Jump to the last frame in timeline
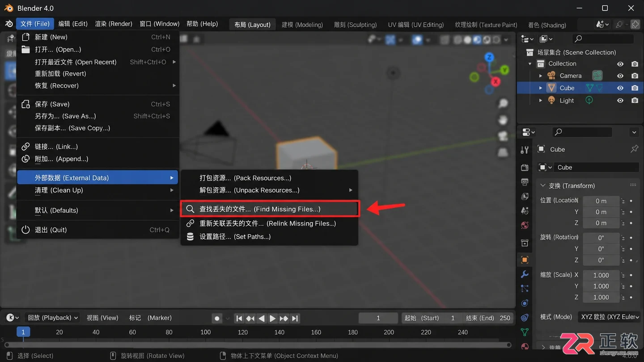Image resolution: width=644 pixels, height=362 pixels. point(295,318)
